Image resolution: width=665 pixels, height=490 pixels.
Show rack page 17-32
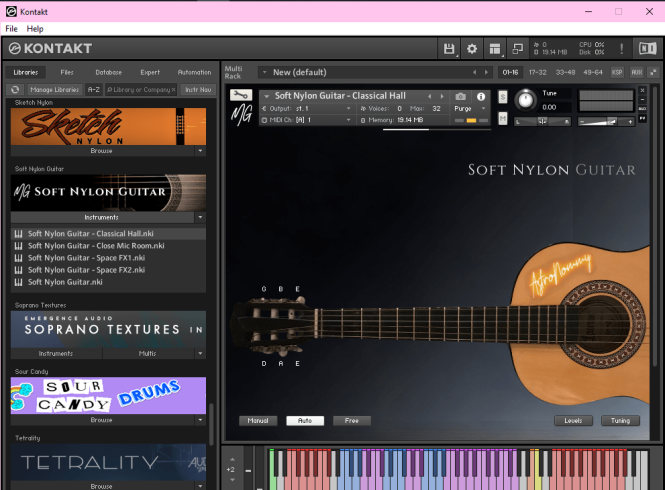tap(537, 73)
